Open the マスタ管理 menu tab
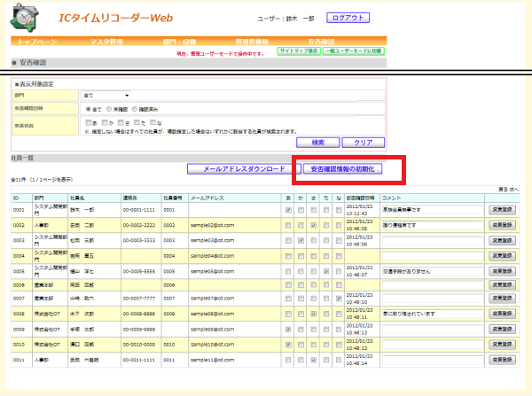The height and width of the screenshot is (396, 532). click(106, 42)
